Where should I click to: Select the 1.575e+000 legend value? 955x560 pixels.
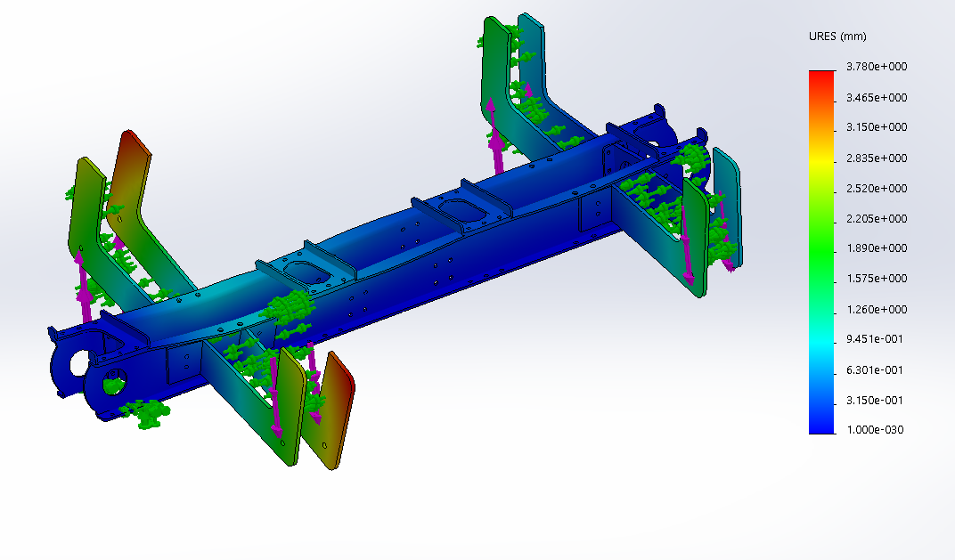click(x=877, y=279)
